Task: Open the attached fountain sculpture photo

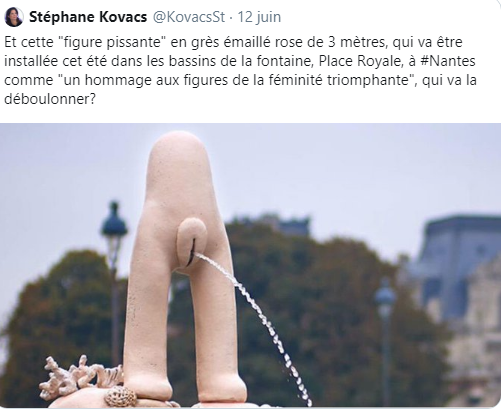Action: click(x=250, y=265)
